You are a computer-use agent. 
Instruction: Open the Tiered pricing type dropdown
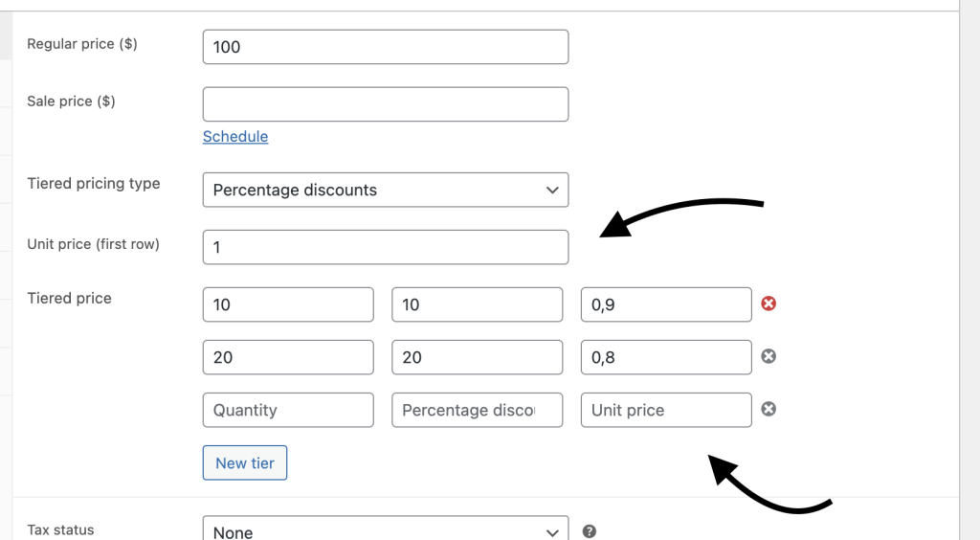tap(386, 190)
